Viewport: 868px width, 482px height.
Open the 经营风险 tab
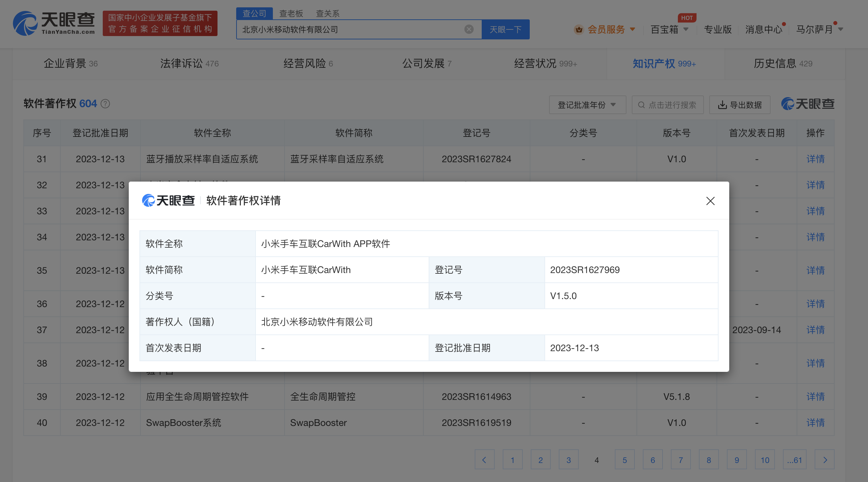click(308, 63)
